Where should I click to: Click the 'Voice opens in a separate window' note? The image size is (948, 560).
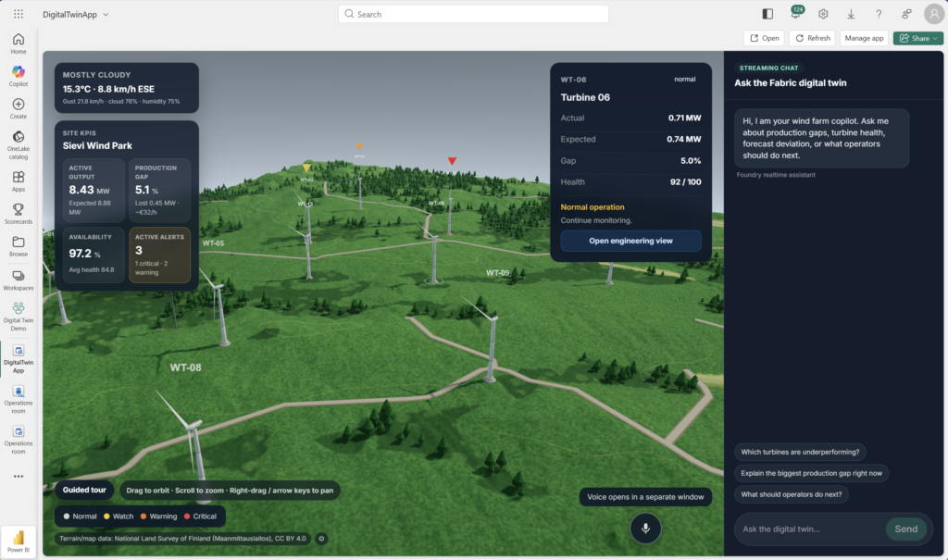[645, 496]
